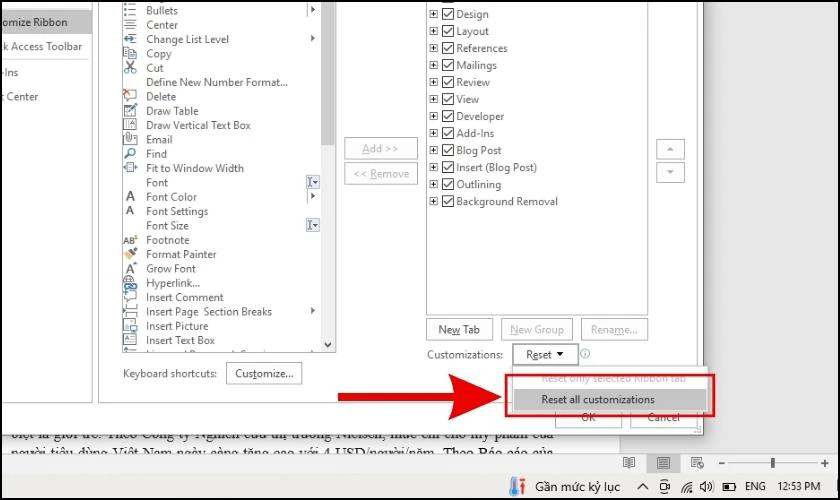Switch to Print Layout view in status bar
Screen dimensions: 840x500
pyautogui.click(x=663, y=462)
